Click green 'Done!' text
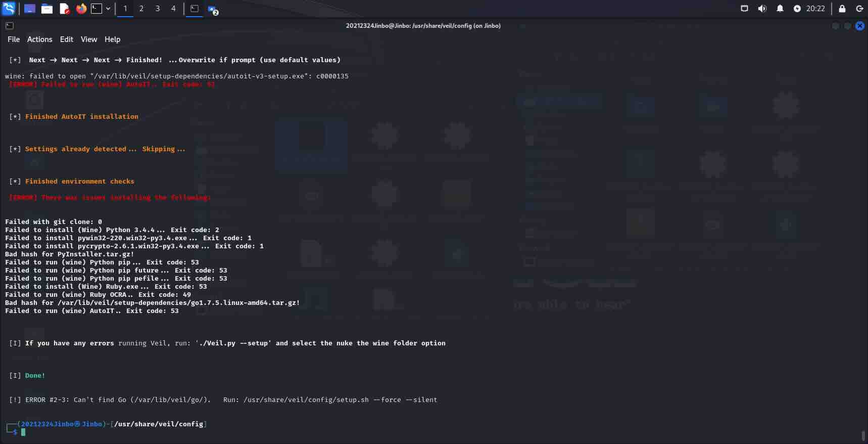Screen dimensions: 868x444 click(35, 376)
